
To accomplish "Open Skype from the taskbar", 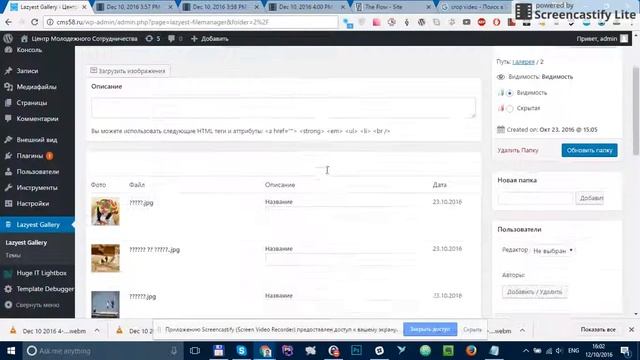I will (241, 351).
